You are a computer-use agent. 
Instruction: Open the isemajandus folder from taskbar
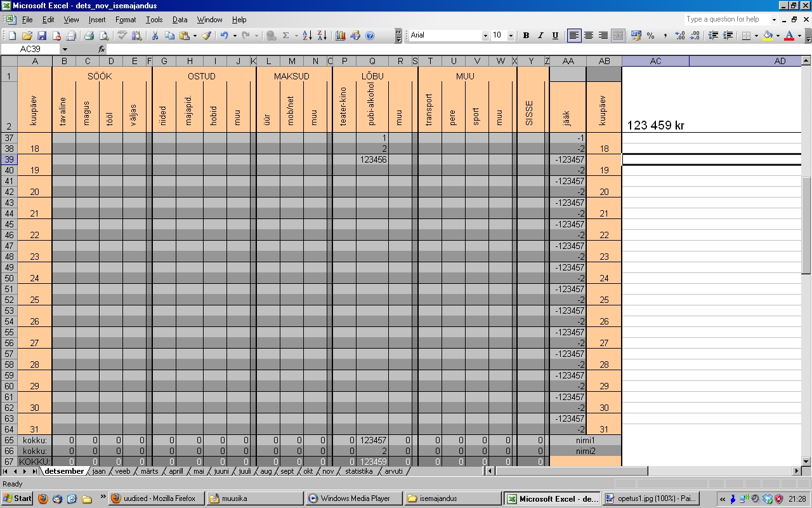point(452,498)
